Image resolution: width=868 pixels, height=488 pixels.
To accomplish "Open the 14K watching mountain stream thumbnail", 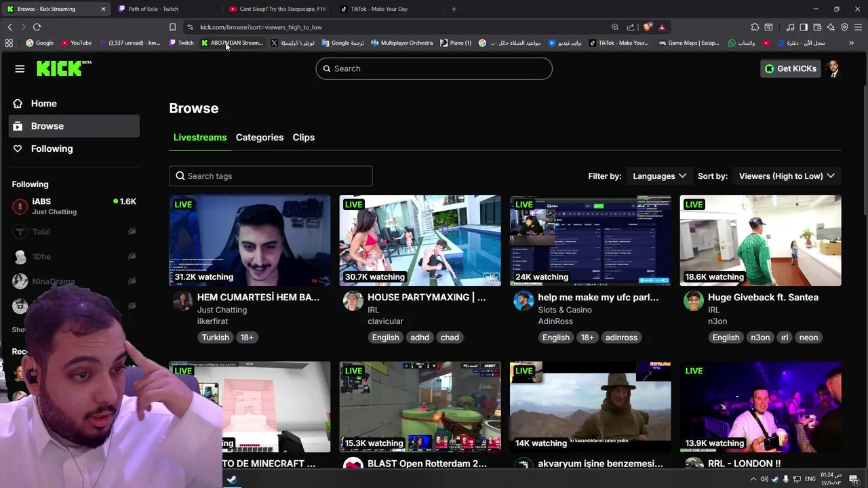I will coord(590,407).
